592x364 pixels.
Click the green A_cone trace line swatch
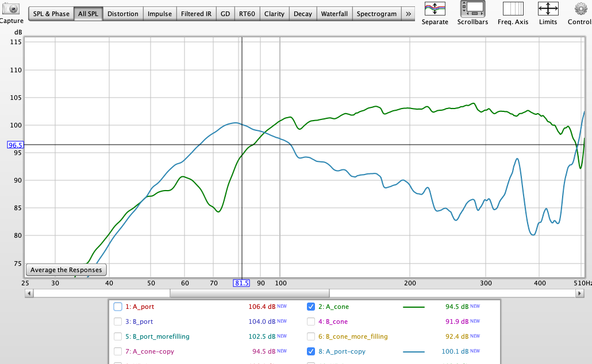click(414, 307)
